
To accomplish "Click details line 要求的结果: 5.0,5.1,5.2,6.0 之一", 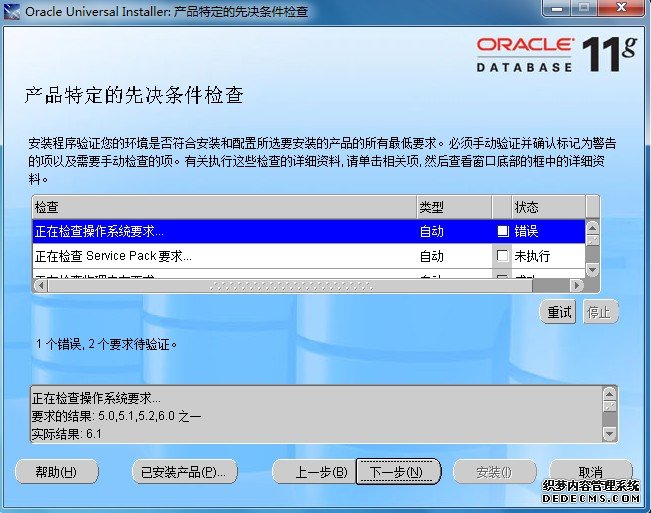I will coord(116,416).
